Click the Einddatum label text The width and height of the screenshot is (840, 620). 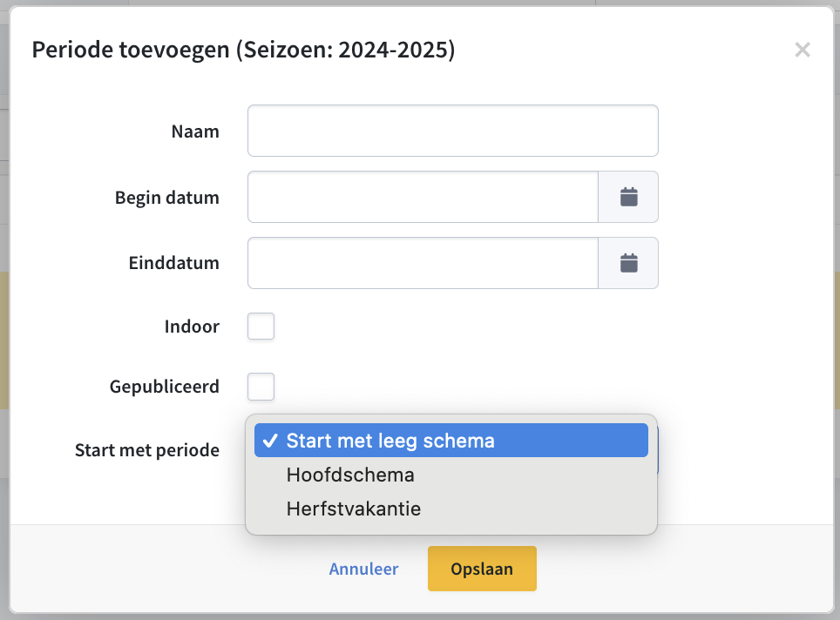(174, 263)
